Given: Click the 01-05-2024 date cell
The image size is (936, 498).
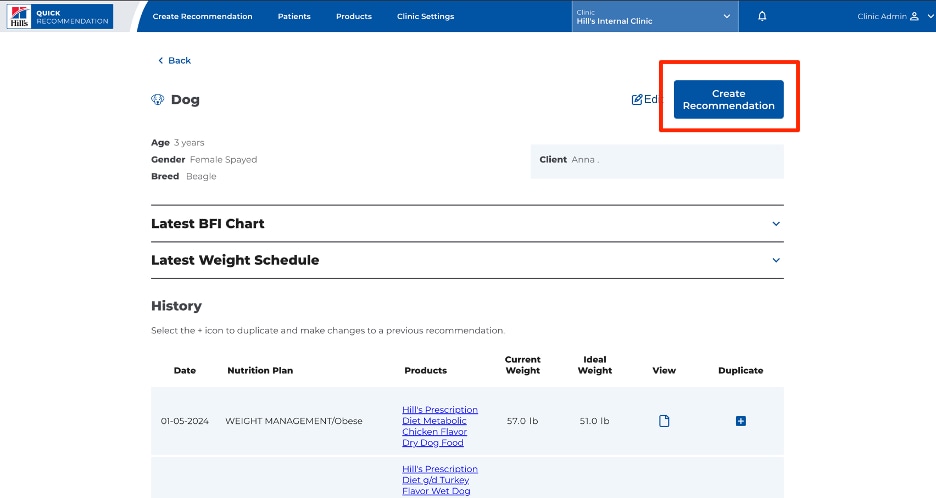Looking at the screenshot, I should coord(184,421).
